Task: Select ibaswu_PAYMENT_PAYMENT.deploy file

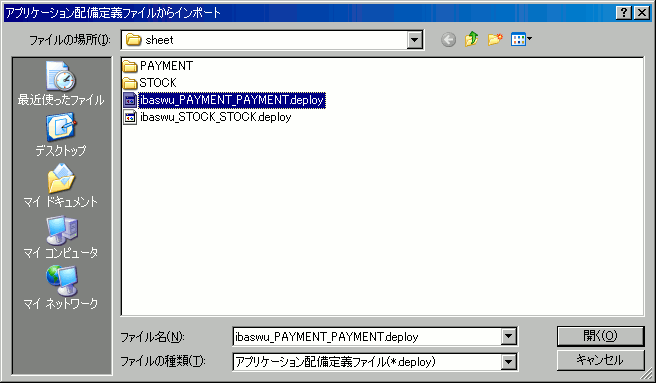Action: point(224,100)
